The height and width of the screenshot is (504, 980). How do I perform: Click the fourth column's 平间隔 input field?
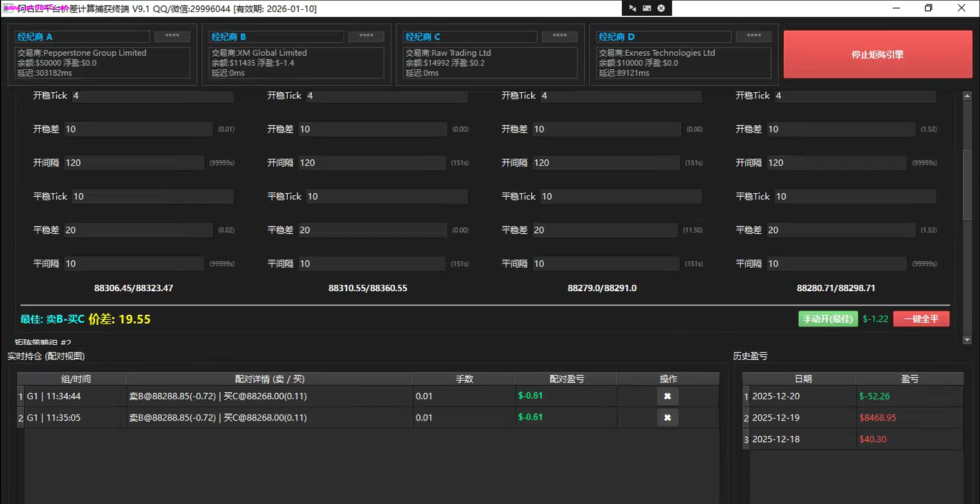point(836,264)
